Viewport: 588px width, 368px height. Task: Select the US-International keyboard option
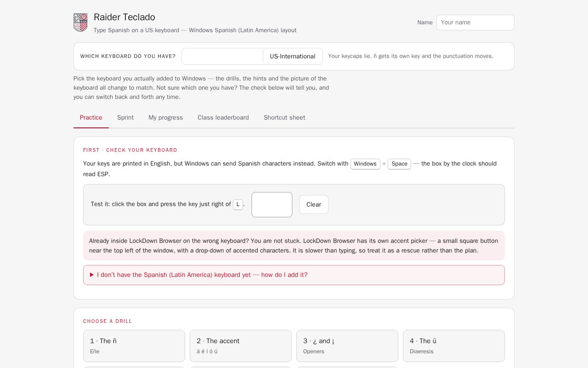tap(293, 57)
